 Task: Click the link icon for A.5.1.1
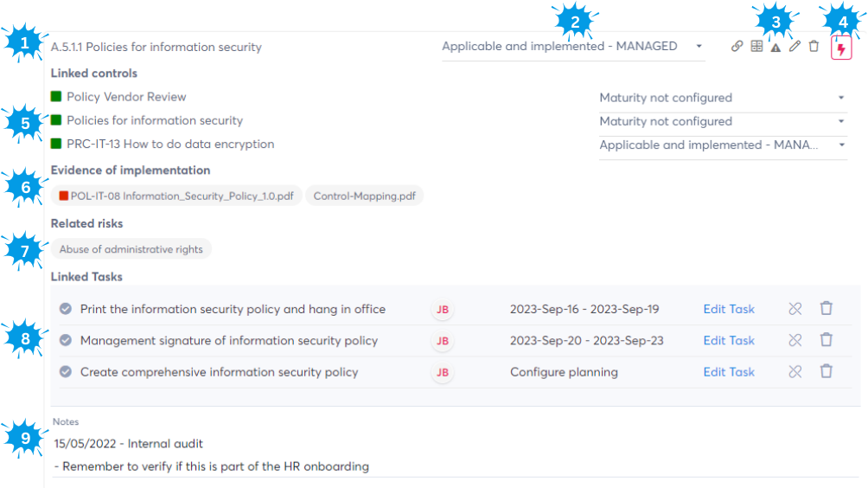737,47
